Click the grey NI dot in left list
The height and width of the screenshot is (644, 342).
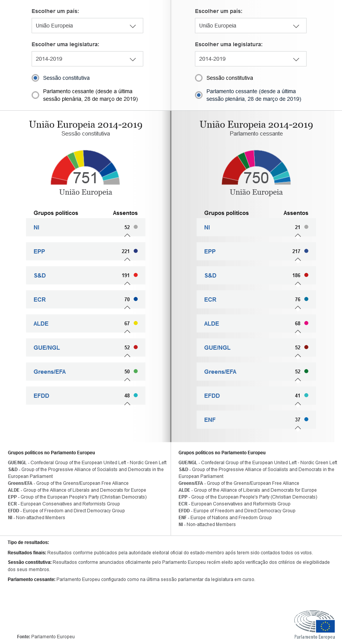tap(136, 227)
